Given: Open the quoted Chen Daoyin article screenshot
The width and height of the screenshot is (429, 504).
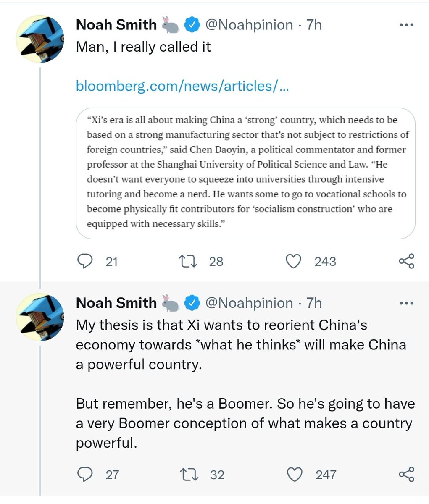Looking at the screenshot, I should 245,172.
